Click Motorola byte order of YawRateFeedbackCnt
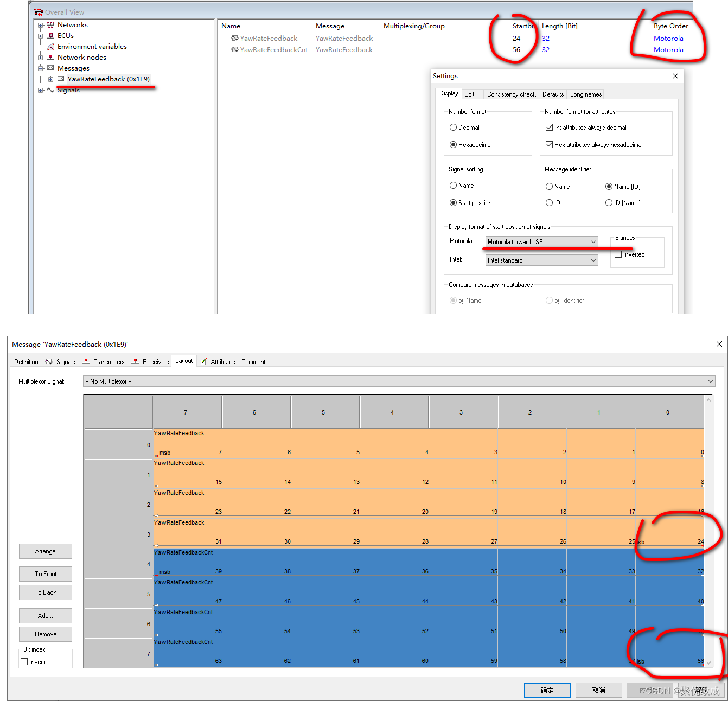728x701 pixels. 668,50
